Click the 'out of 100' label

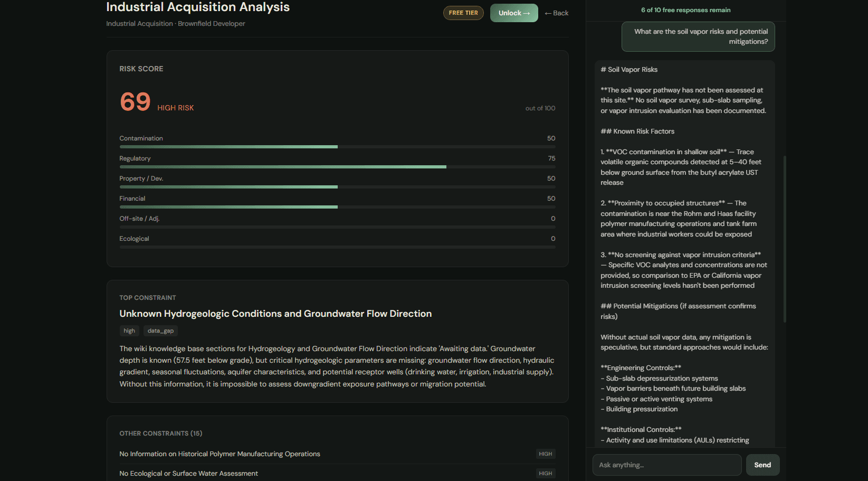540,108
